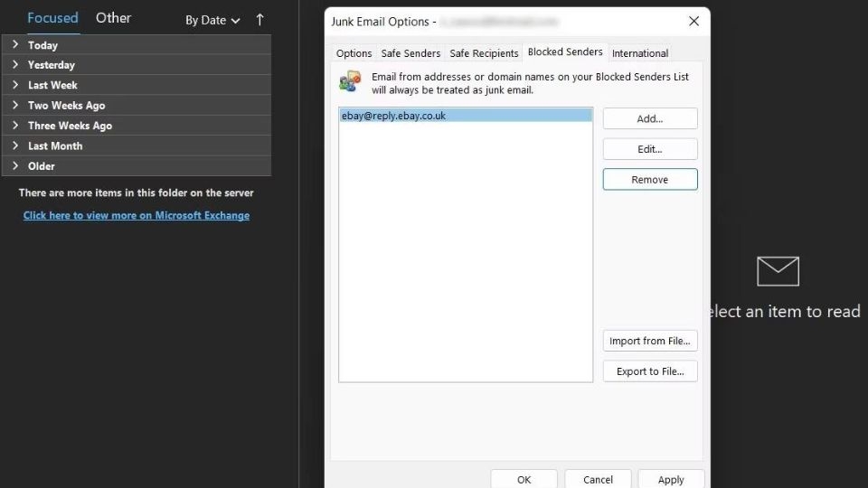Switch to the Focused inbox tab
The width and height of the screenshot is (868, 488).
pyautogui.click(x=52, y=18)
